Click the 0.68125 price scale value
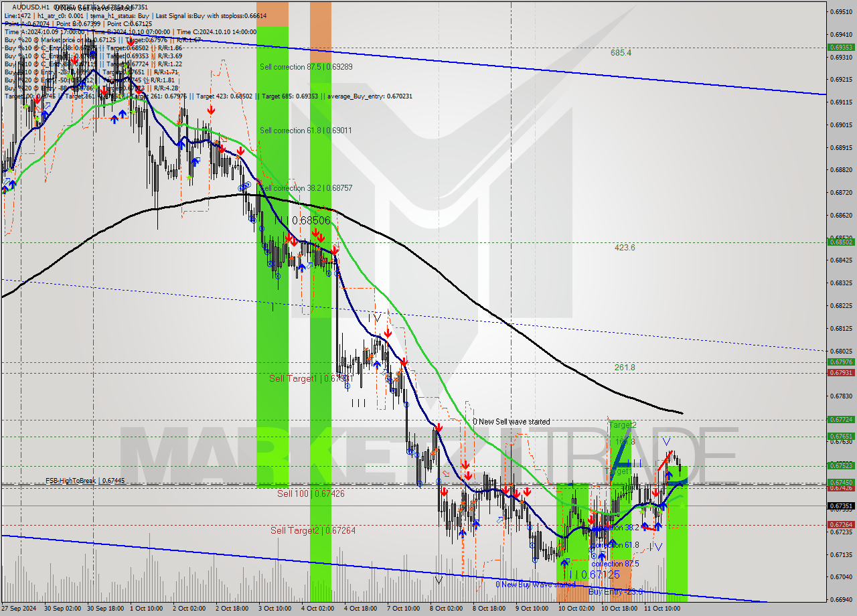Image resolution: width=857 pixels, height=616 pixels. [840, 328]
